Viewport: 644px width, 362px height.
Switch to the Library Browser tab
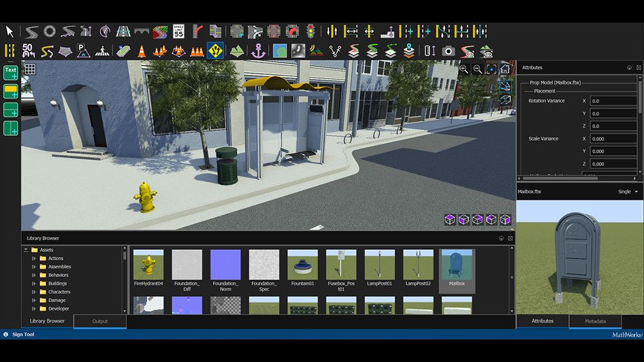47,321
